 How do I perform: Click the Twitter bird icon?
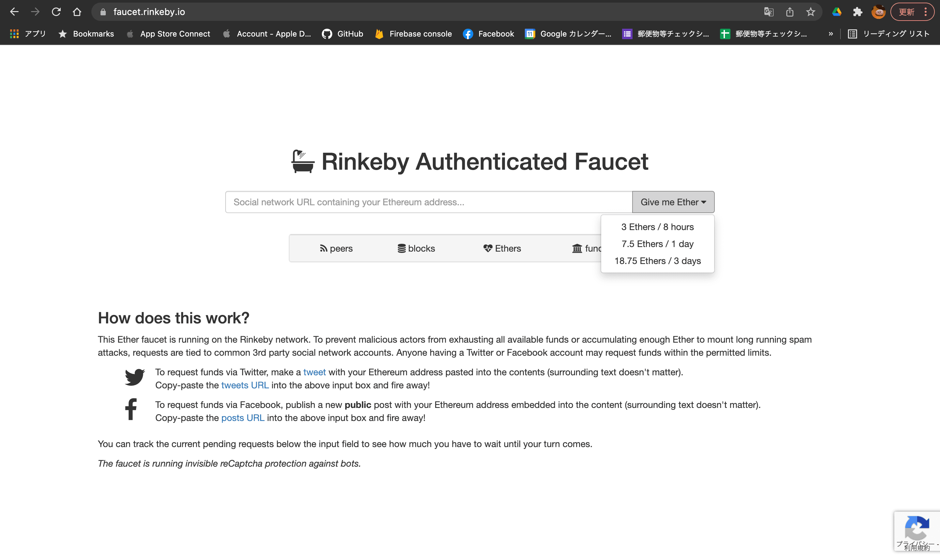point(135,377)
